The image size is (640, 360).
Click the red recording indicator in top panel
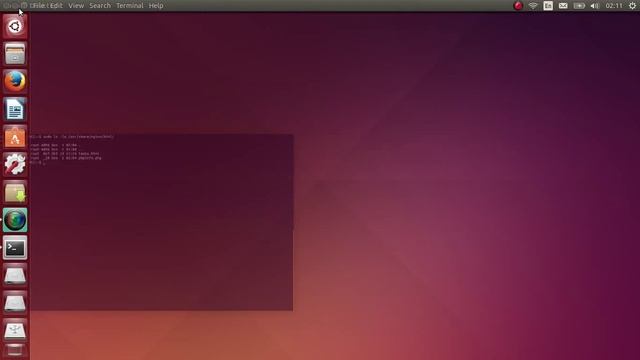(x=518, y=6)
